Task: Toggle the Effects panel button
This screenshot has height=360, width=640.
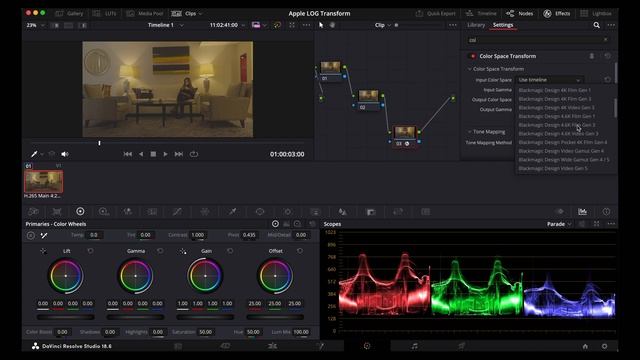Action: click(x=557, y=13)
